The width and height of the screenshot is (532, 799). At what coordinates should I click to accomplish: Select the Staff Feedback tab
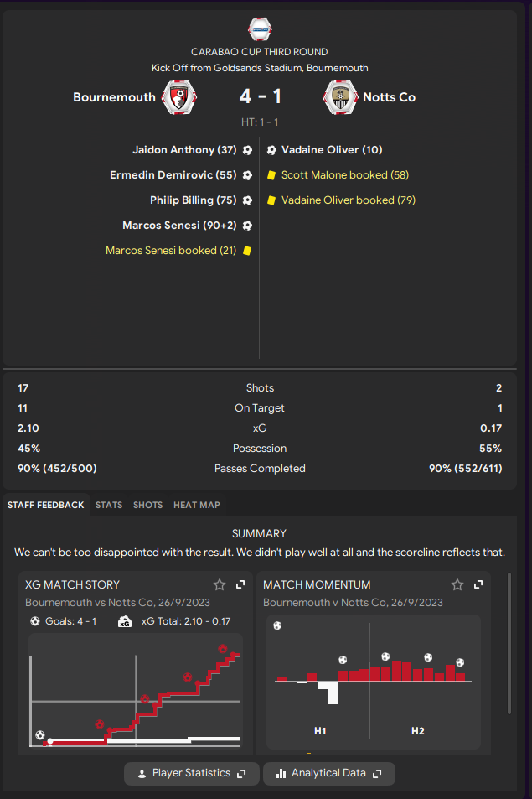(46, 505)
